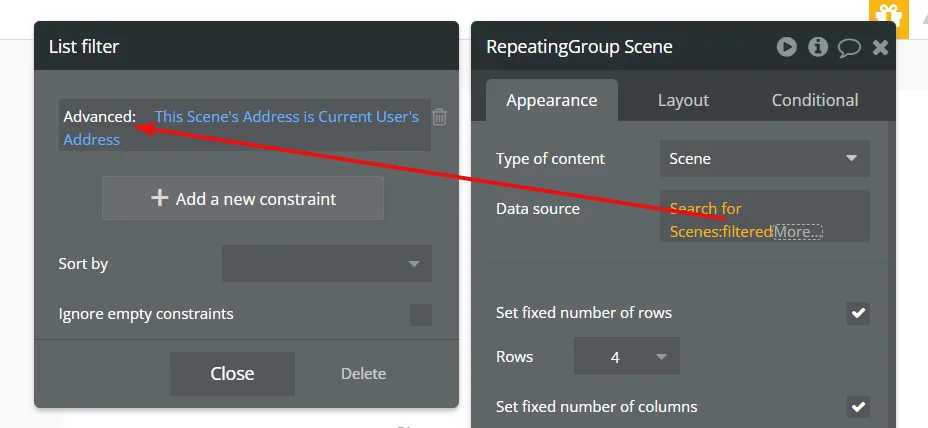Uncheck Set fixed number of columns
This screenshot has height=428, width=928.
pos(858,407)
